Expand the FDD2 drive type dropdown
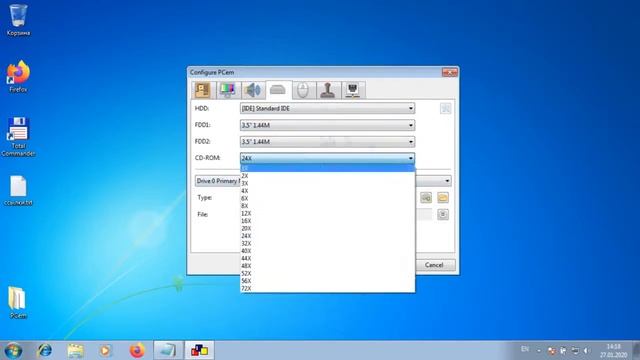The height and width of the screenshot is (360, 640). tap(327, 142)
